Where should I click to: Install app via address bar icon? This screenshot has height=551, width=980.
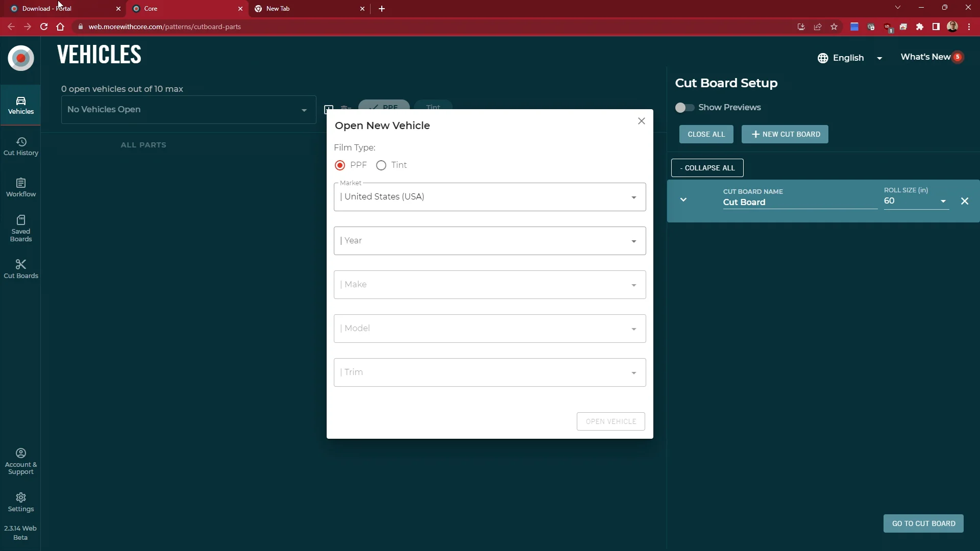(801, 27)
